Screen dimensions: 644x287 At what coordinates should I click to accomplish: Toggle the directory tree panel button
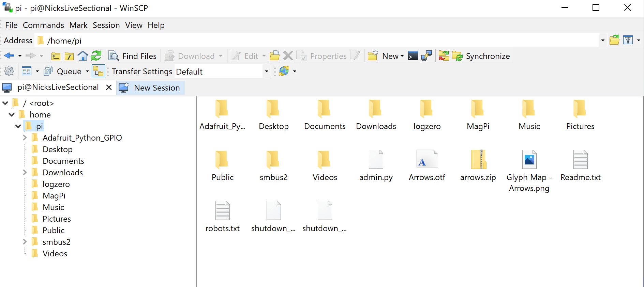[x=98, y=71]
